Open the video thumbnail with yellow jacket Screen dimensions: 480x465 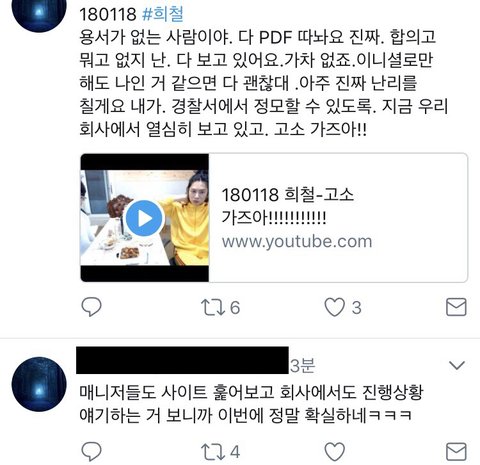(x=144, y=218)
